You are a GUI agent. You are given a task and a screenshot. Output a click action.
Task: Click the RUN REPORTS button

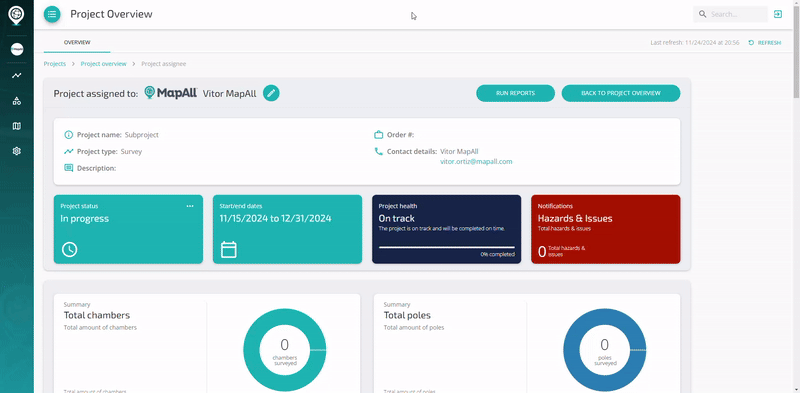click(515, 93)
